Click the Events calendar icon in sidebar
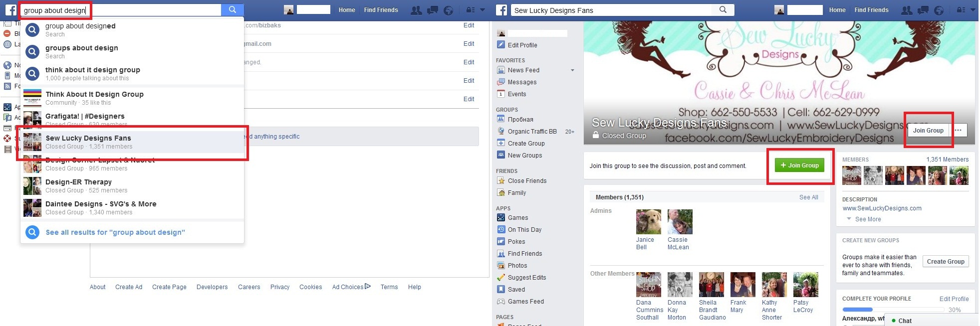980x326 pixels. click(501, 94)
